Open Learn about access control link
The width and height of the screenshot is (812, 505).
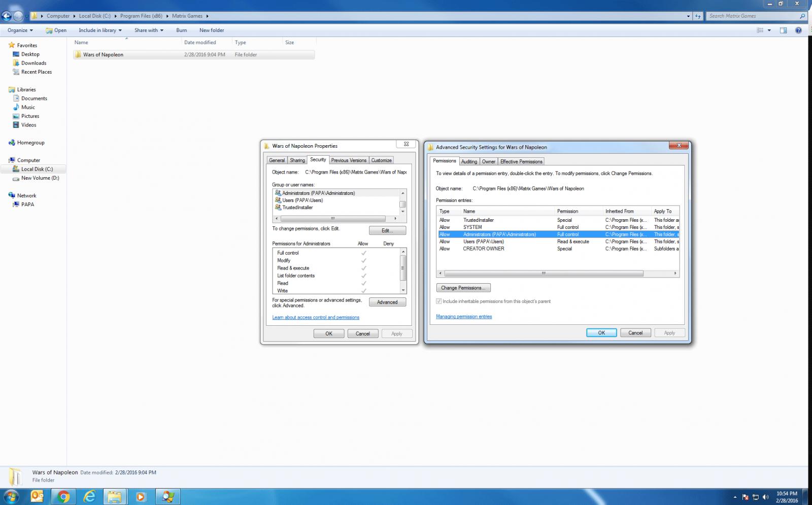316,318
